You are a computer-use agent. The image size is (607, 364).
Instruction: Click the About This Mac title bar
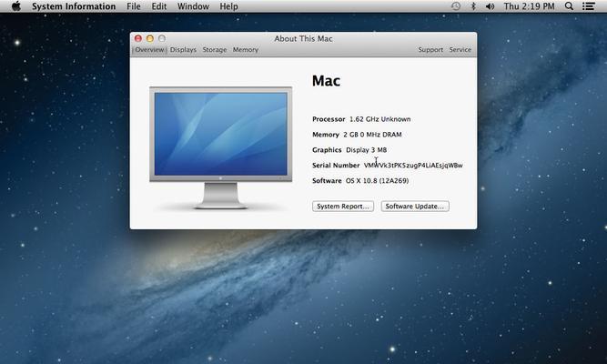tap(304, 38)
